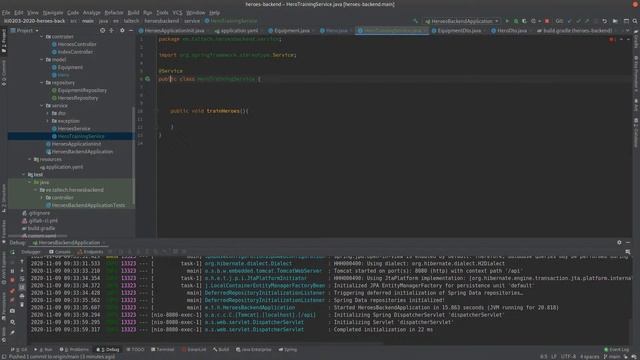
Task: Click the pin tab icon in debug sidebar
Action: [12, 333]
